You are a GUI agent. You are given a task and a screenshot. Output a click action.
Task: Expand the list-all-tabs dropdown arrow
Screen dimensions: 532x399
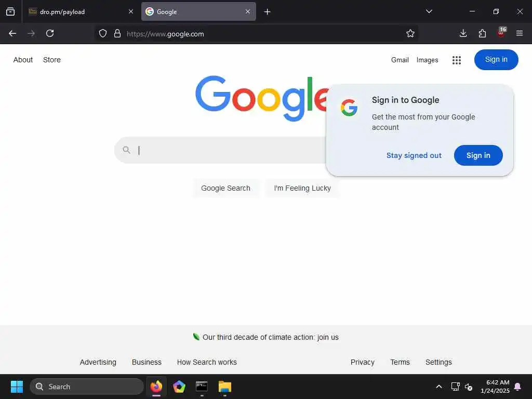[429, 11]
